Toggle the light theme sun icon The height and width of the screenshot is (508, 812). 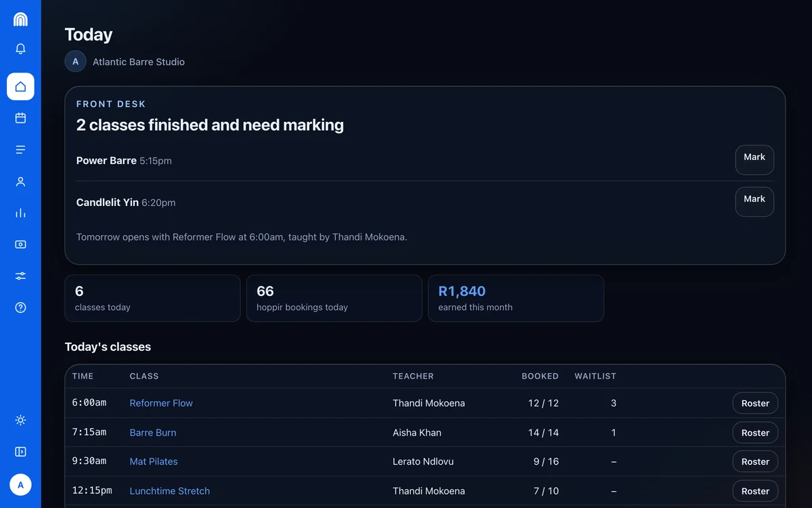click(20, 420)
